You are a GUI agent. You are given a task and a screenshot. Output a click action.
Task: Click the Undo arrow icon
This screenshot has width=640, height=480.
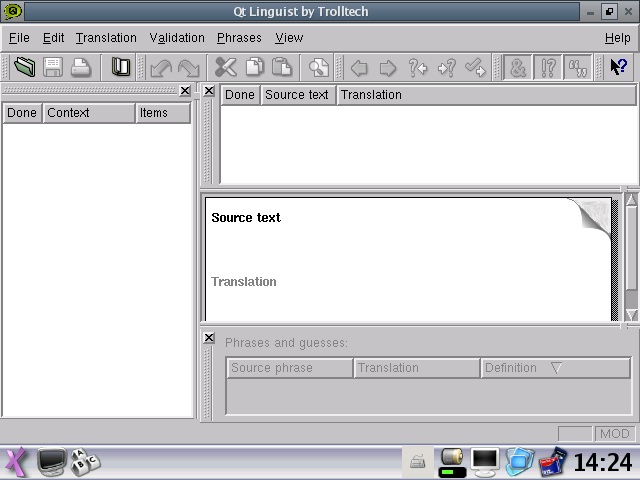point(160,68)
